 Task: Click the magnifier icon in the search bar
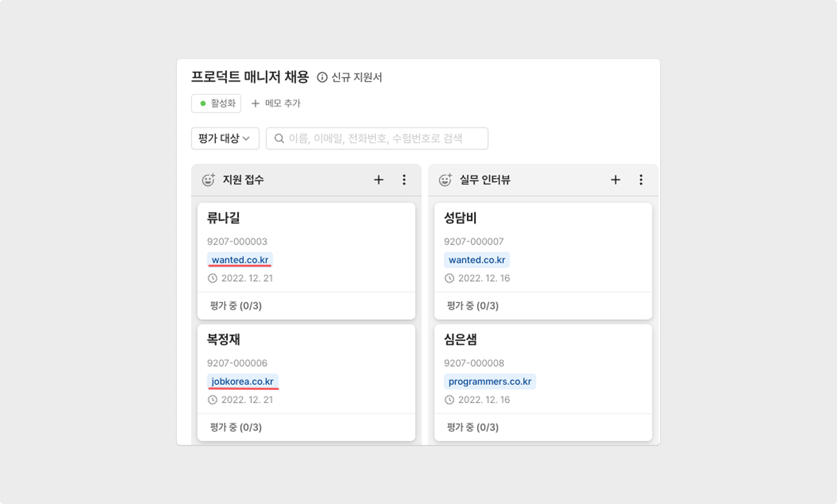pos(279,138)
